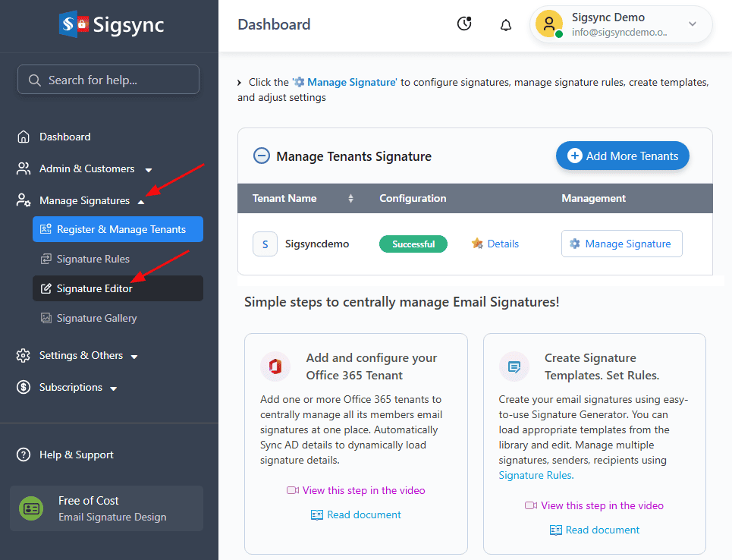Click the Sigsync logo
The image size is (732, 560).
(112, 25)
